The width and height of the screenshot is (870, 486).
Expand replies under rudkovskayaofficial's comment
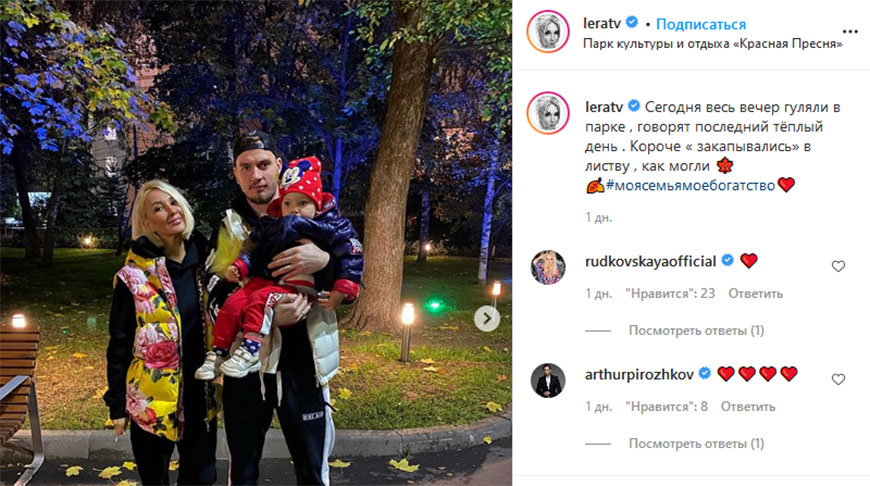point(696,331)
